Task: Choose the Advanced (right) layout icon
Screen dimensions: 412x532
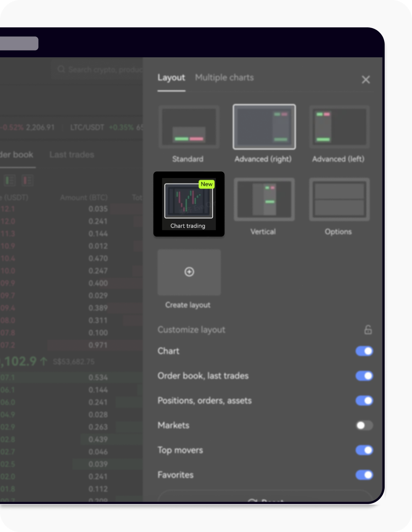Action: (264, 127)
